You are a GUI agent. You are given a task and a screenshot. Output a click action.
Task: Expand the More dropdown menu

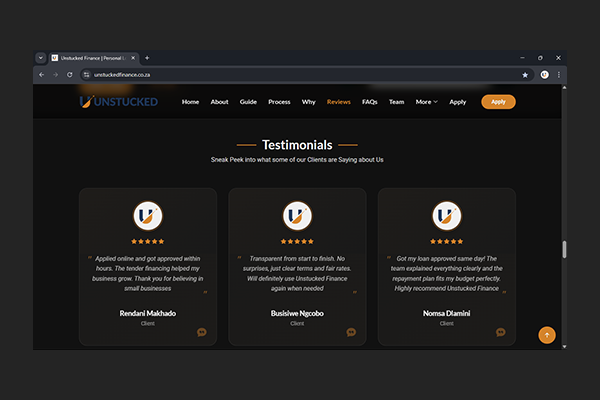tap(427, 102)
